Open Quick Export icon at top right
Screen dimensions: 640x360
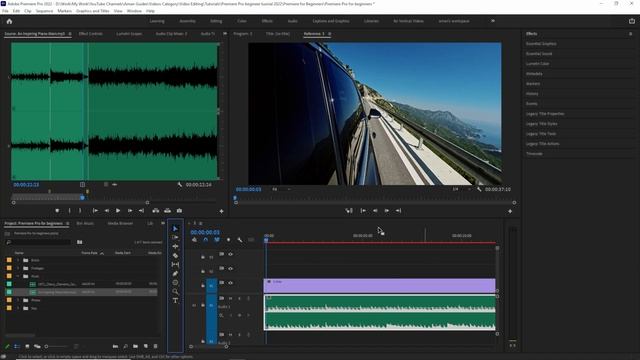[x=632, y=21]
